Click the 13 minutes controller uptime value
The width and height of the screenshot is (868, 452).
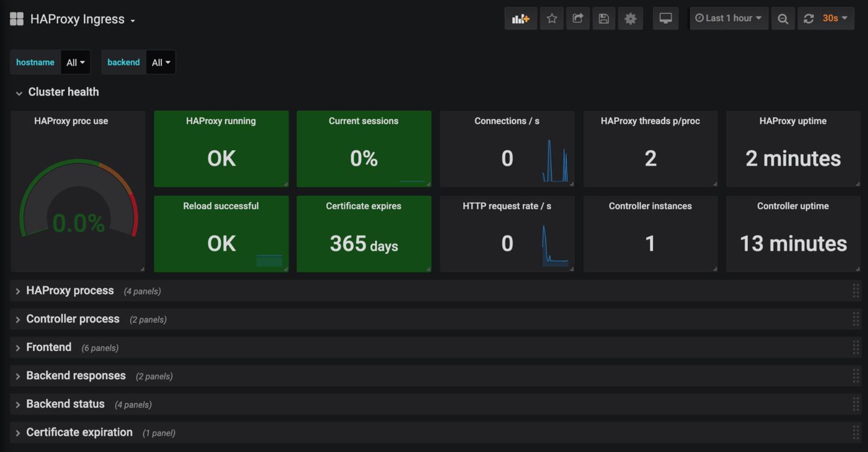point(793,244)
